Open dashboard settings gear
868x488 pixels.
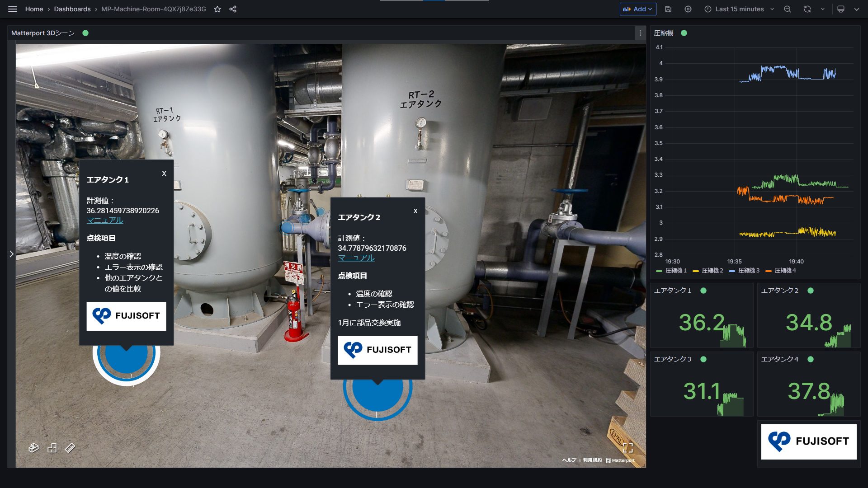[688, 9]
